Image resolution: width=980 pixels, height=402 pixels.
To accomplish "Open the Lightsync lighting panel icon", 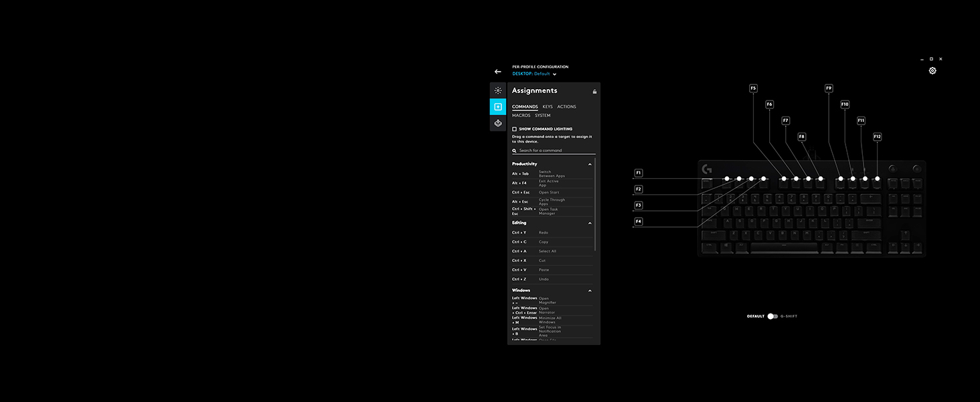I will coord(498,90).
